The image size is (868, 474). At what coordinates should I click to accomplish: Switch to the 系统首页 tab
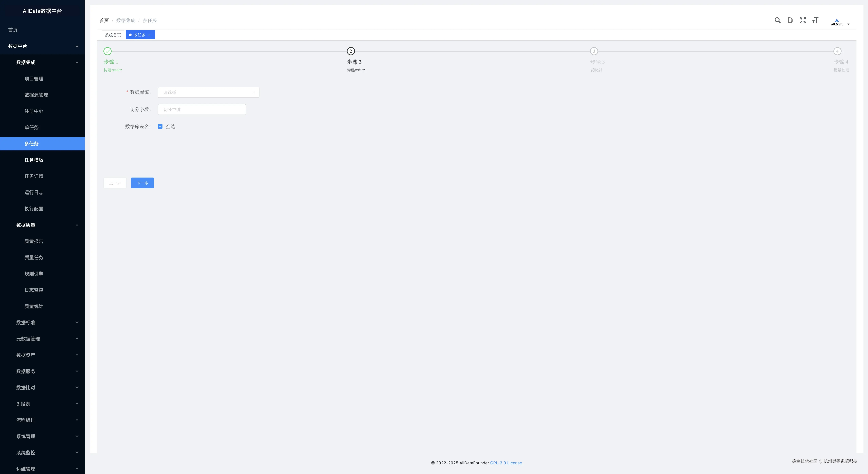113,35
